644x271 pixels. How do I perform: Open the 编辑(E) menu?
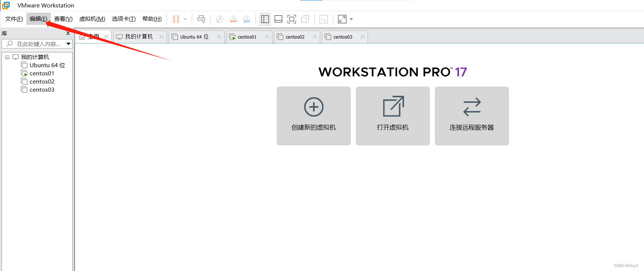(39, 19)
